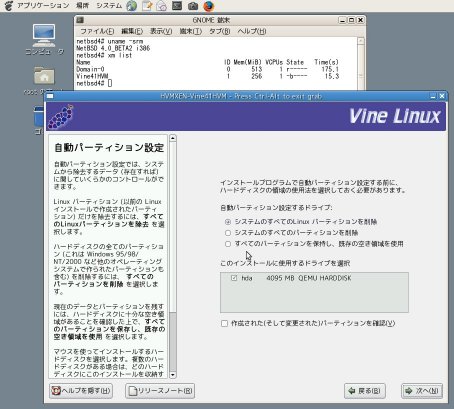Screen dimensions: 454x409
Task: Open the terminal's 端末(T) menu
Action: coord(191,31)
